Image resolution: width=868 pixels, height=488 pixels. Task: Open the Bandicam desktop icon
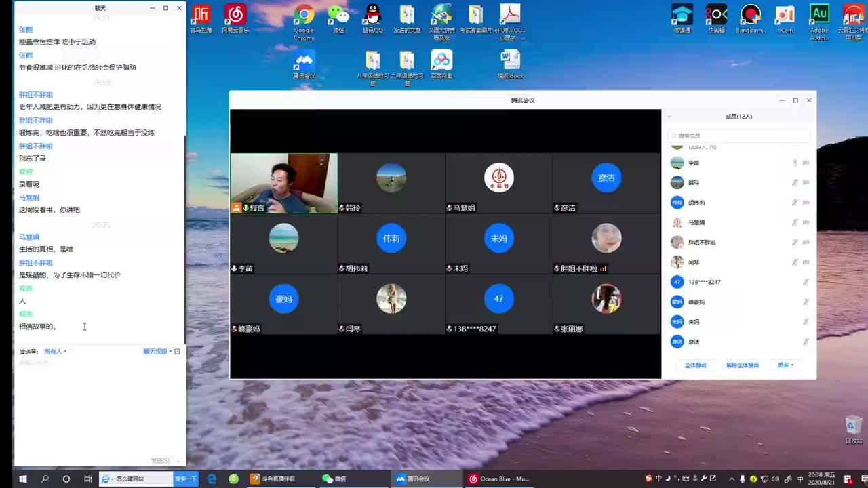click(x=750, y=16)
